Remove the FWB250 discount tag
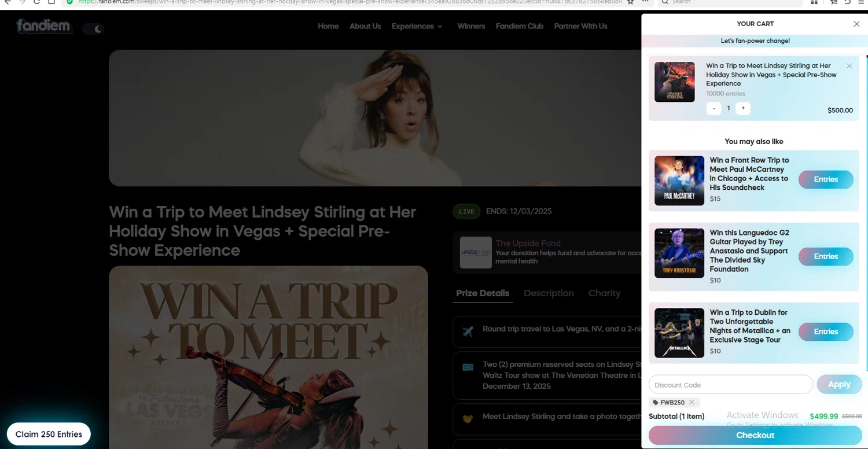868x449 pixels. 692,402
